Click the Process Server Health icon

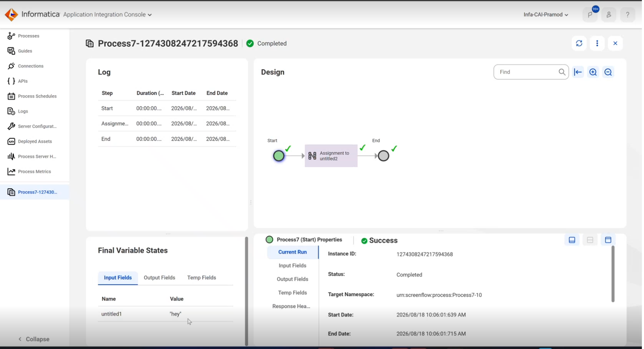coord(11,156)
